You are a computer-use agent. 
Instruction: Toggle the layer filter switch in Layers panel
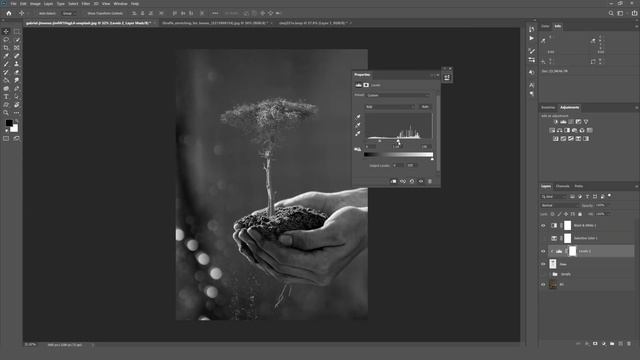point(609,196)
